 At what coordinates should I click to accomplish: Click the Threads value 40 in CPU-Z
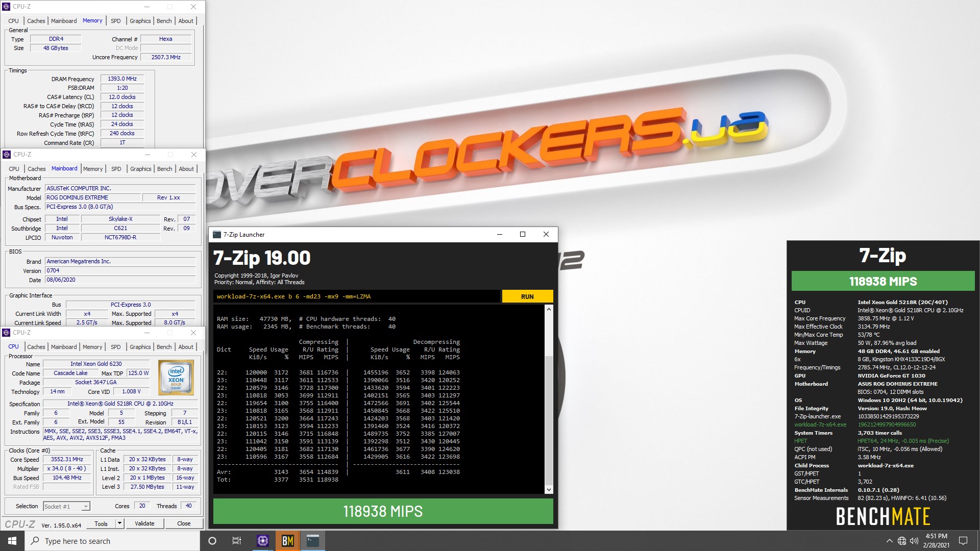coord(188,506)
